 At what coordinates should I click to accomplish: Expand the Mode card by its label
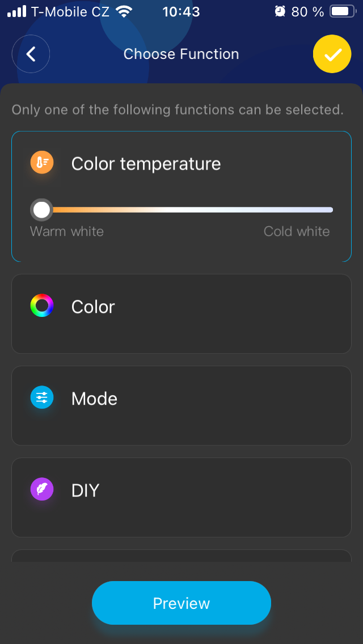94,399
